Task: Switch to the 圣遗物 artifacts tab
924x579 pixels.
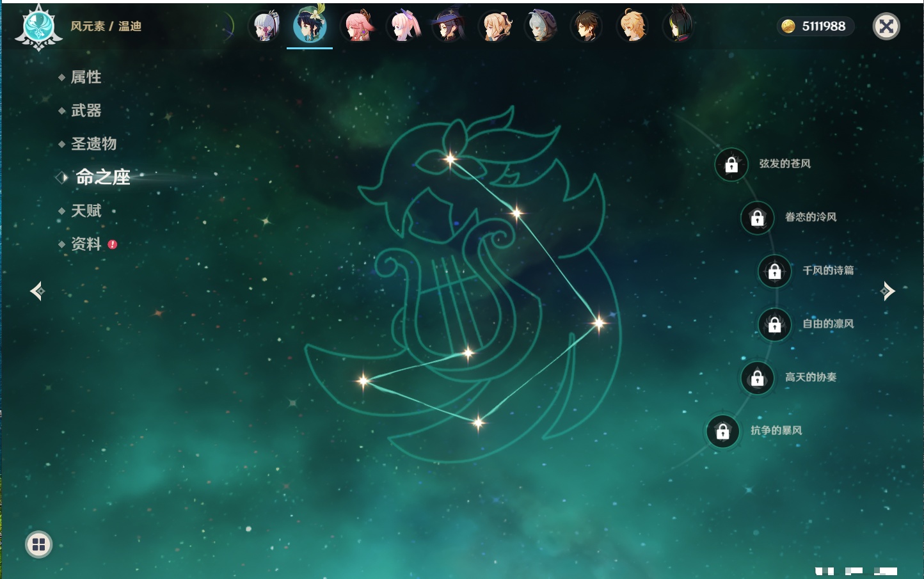Action: coord(93,144)
